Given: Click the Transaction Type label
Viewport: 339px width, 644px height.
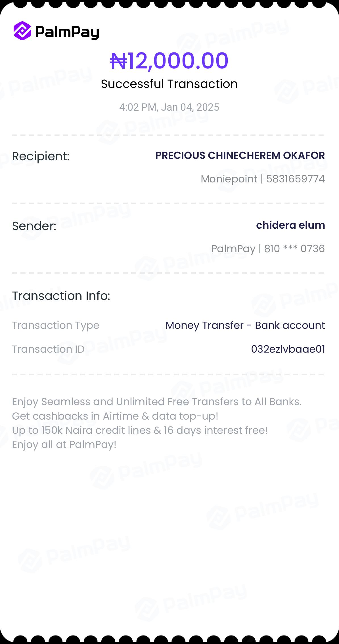Looking at the screenshot, I should point(56,325).
